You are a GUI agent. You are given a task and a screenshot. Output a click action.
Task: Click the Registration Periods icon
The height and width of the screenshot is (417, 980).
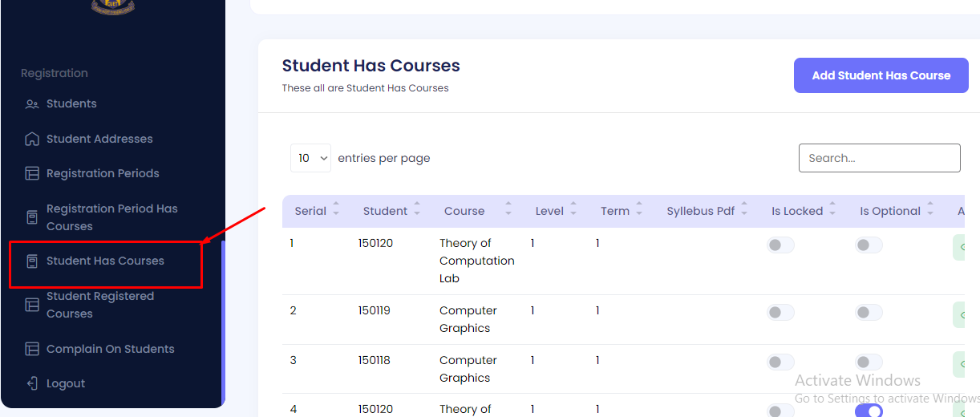(x=32, y=174)
